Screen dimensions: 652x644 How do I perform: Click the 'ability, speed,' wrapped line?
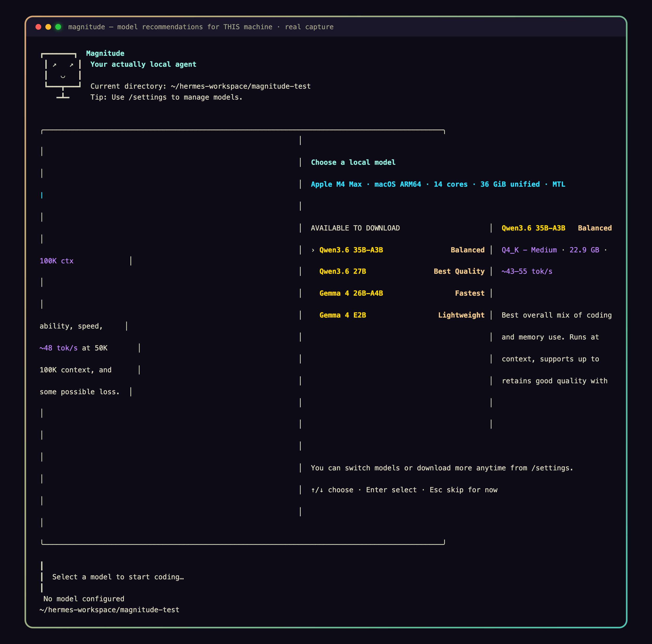tap(71, 326)
